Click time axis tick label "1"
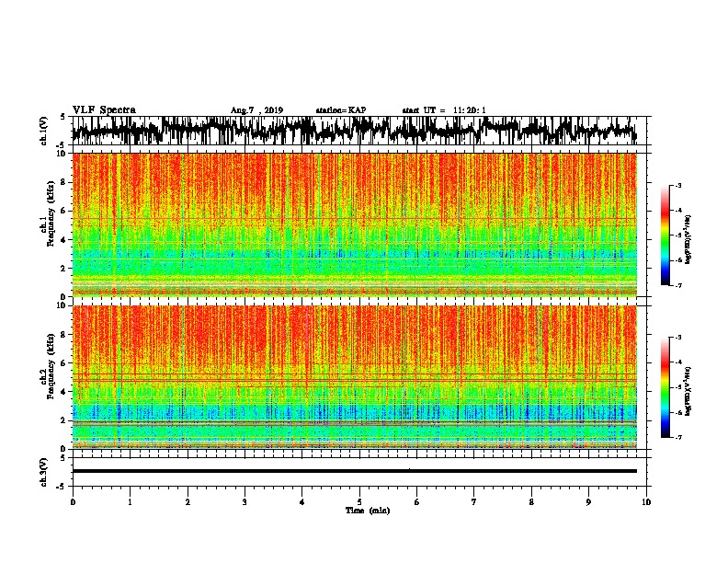This screenshot has width=728, height=563. [130, 502]
